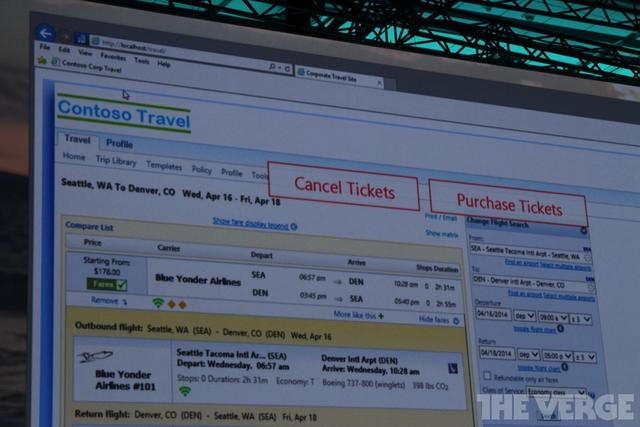Click Wi-Fi icon in flight #101 details
Screen dimensions: 640x427
185,391
